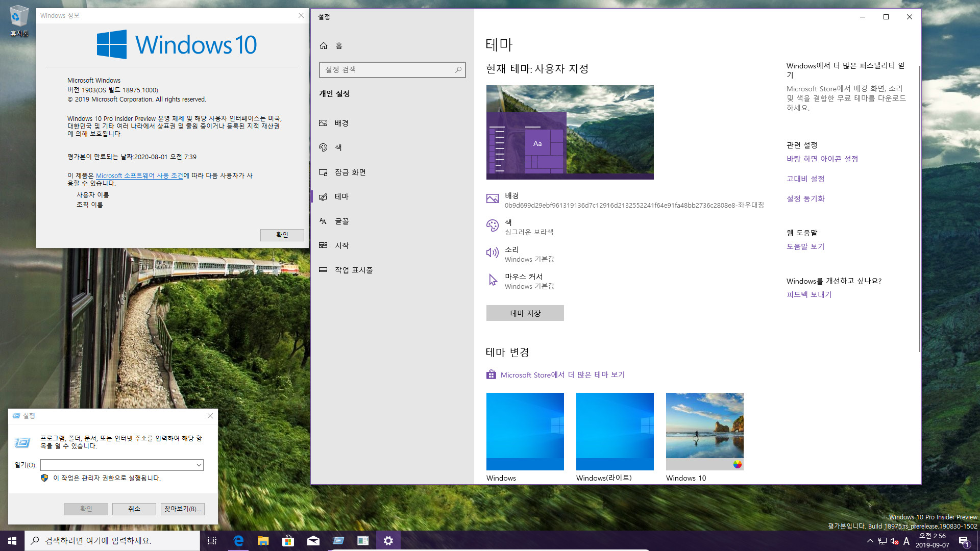Click the 테마 저장 (Save Theme) button

pyautogui.click(x=524, y=312)
